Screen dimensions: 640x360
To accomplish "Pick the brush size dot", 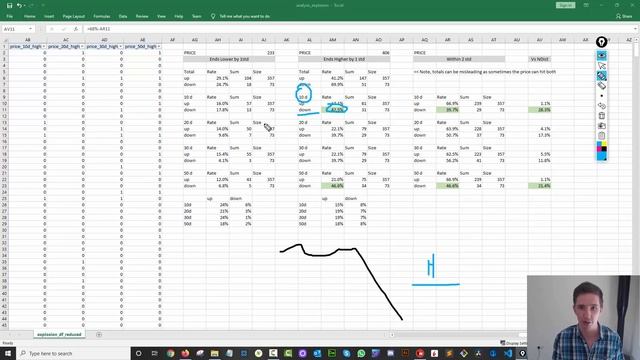I will pos(602,96).
